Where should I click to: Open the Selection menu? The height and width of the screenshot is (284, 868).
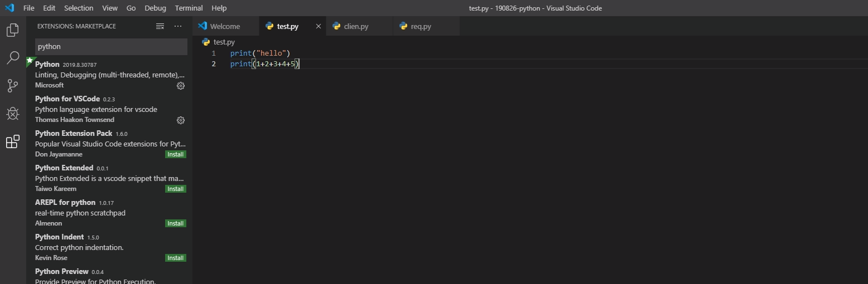point(79,8)
